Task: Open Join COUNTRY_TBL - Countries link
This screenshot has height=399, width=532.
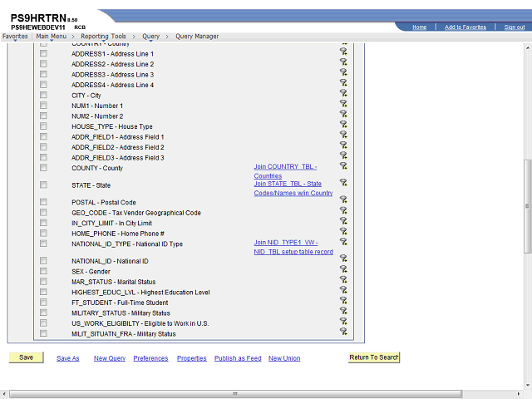Action: [285, 171]
